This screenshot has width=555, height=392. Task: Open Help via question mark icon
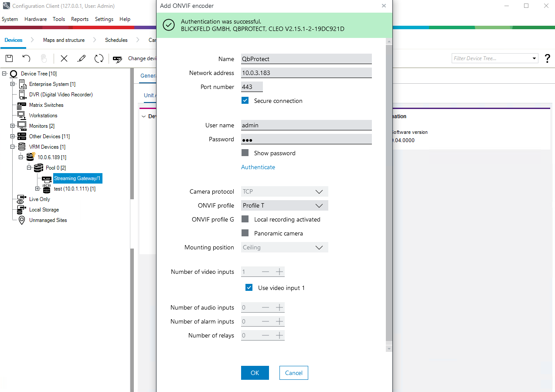tap(548, 58)
